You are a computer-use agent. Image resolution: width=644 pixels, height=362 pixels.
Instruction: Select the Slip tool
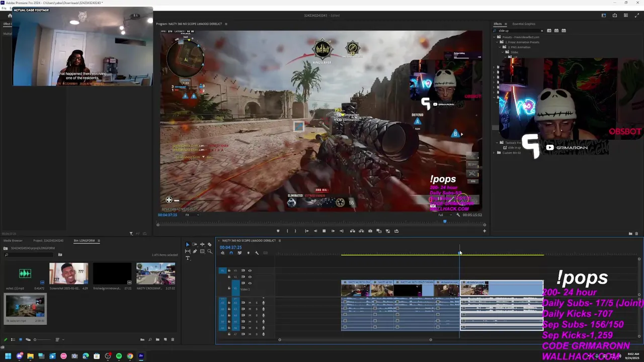coord(188,251)
